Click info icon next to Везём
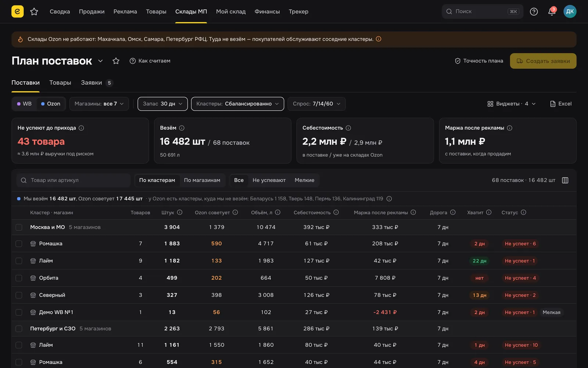 tap(182, 128)
